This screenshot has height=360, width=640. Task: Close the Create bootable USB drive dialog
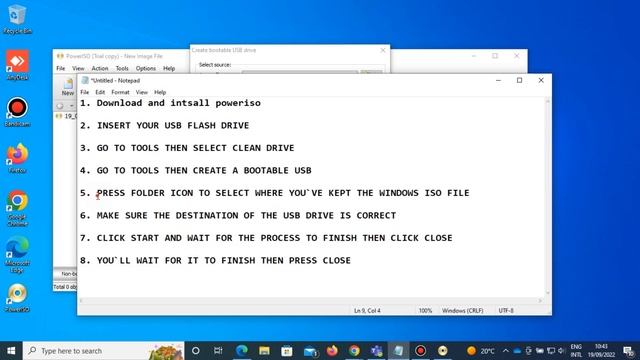point(383,50)
